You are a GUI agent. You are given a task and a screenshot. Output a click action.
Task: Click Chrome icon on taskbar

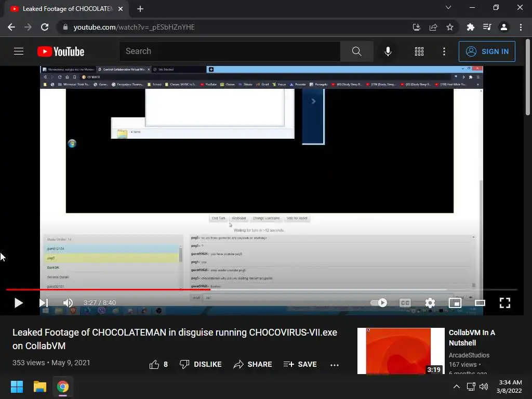click(63, 387)
